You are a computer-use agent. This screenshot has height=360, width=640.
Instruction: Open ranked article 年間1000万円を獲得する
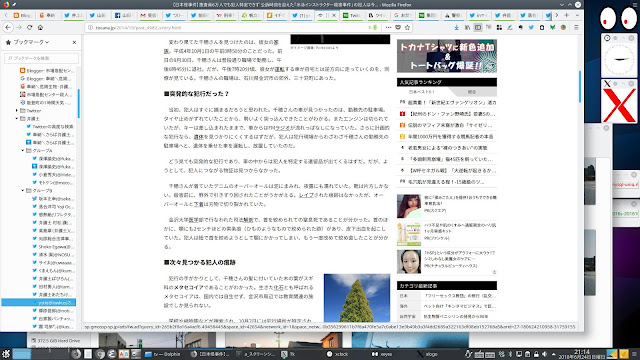tap(450, 136)
